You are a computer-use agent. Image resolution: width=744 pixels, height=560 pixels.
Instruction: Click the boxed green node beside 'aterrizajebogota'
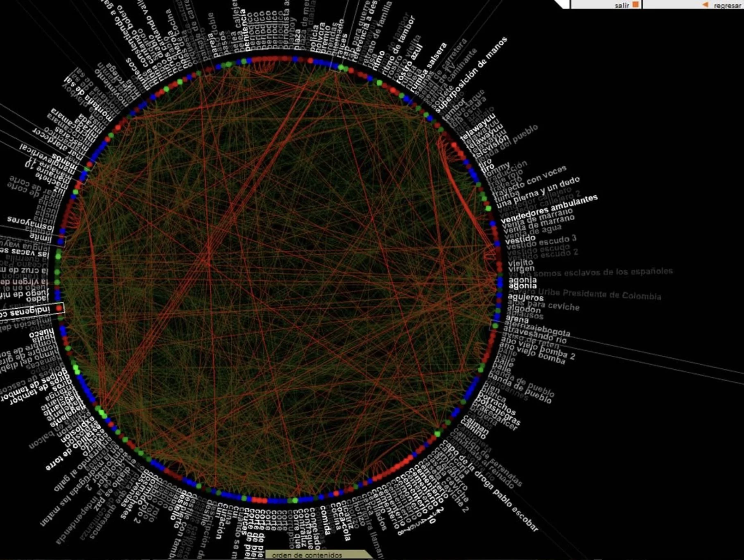[495, 326]
